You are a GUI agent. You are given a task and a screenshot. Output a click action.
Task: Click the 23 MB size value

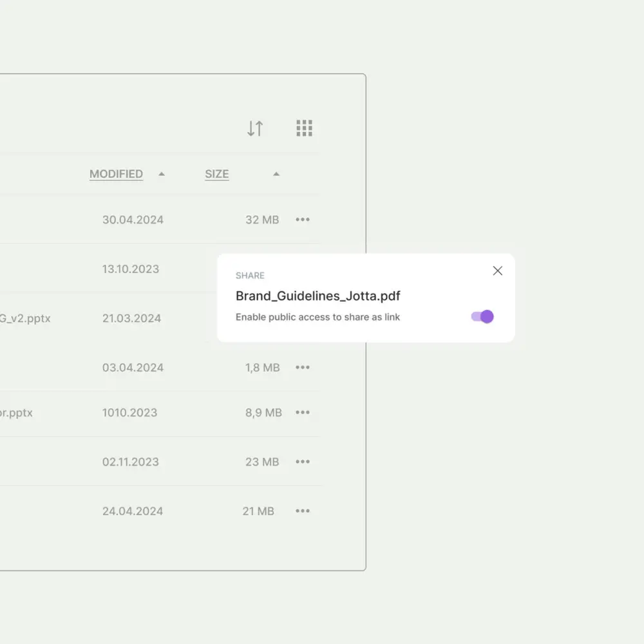[x=262, y=462]
